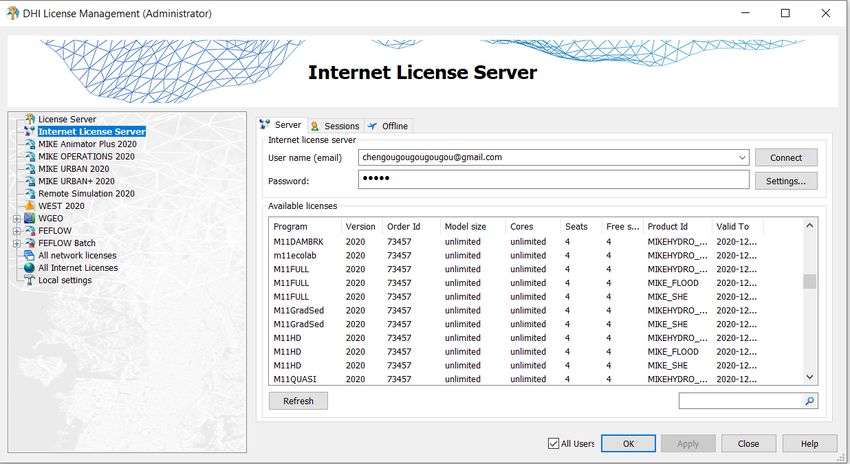
Task: Select MIKE URBAN+ 2020 in tree
Action: tap(76, 182)
